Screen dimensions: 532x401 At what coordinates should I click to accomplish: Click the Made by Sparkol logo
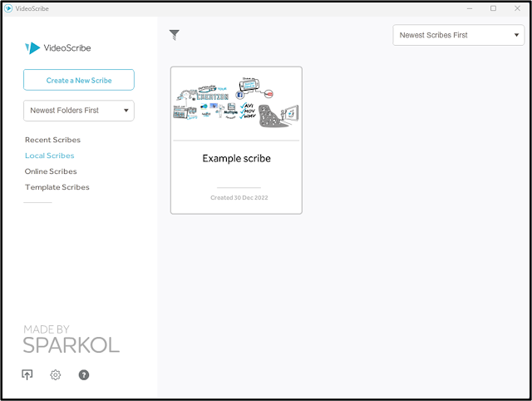71,339
